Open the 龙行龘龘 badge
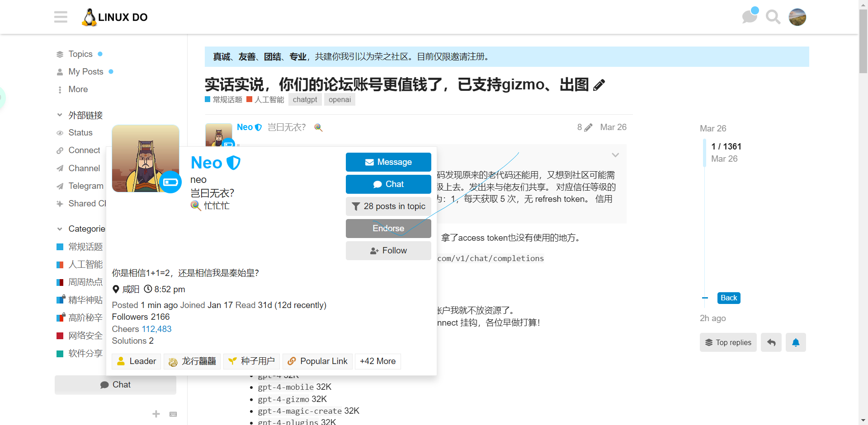Screen dimensions: 868x425 tap(192, 361)
